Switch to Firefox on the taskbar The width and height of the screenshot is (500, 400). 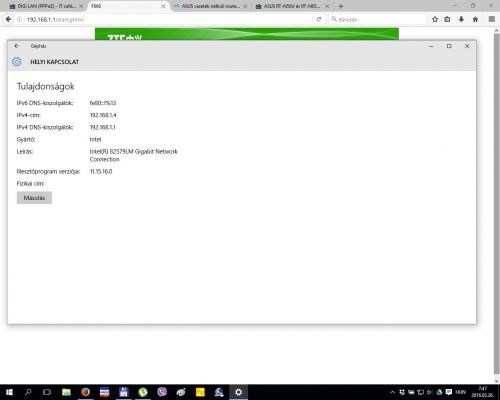pyautogui.click(x=85, y=392)
